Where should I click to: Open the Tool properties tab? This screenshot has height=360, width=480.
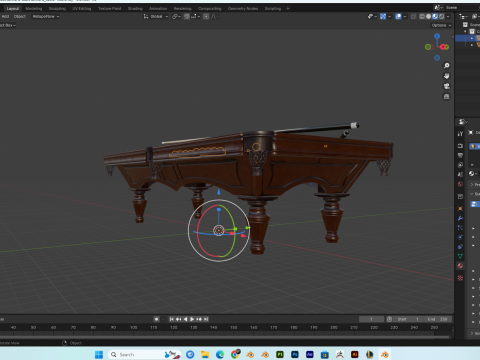click(x=460, y=134)
